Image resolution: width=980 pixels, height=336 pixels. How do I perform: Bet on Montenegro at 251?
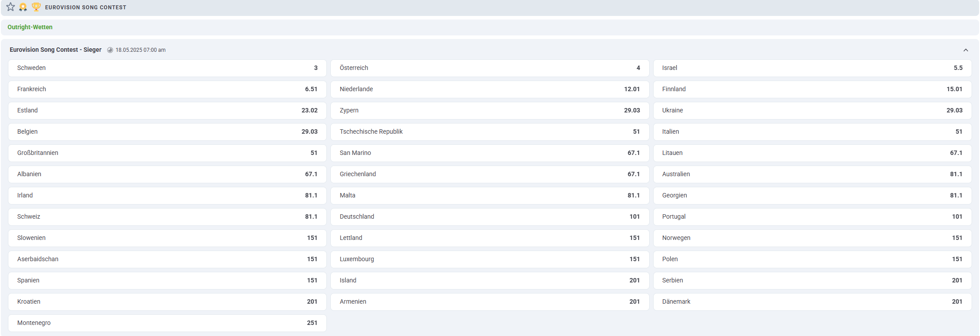coord(167,323)
